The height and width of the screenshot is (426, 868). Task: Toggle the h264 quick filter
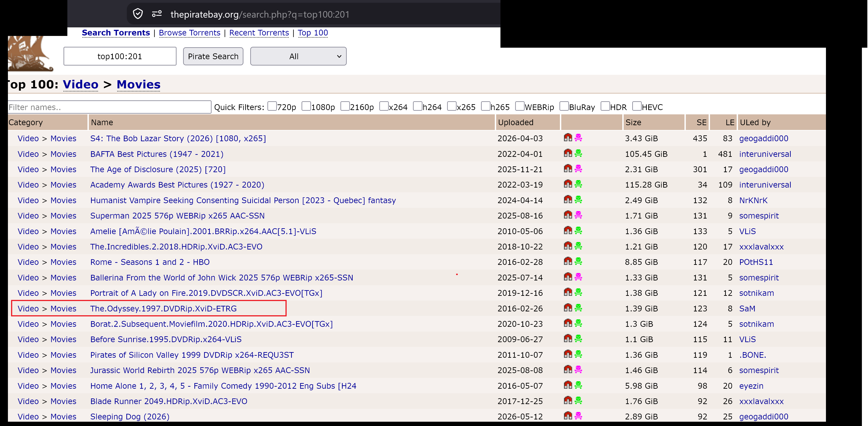point(418,106)
